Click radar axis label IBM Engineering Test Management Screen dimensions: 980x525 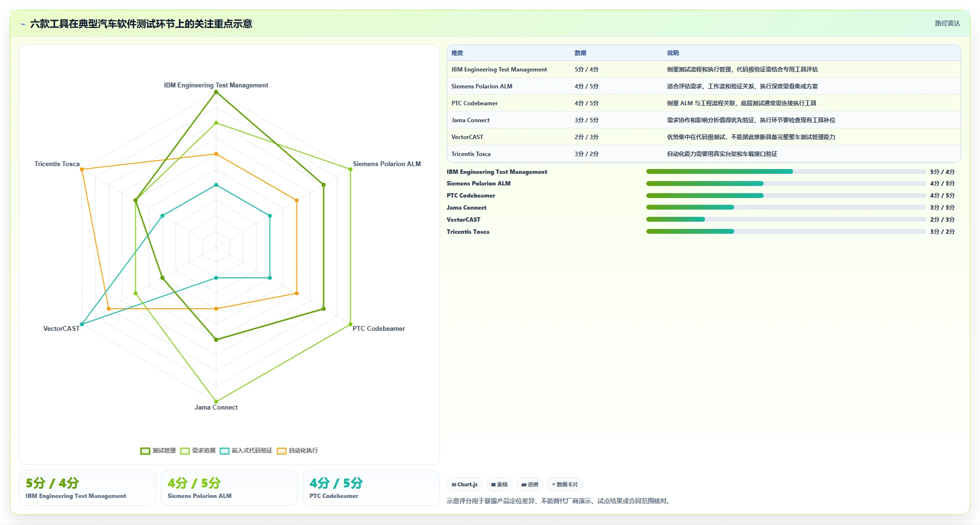click(x=216, y=85)
